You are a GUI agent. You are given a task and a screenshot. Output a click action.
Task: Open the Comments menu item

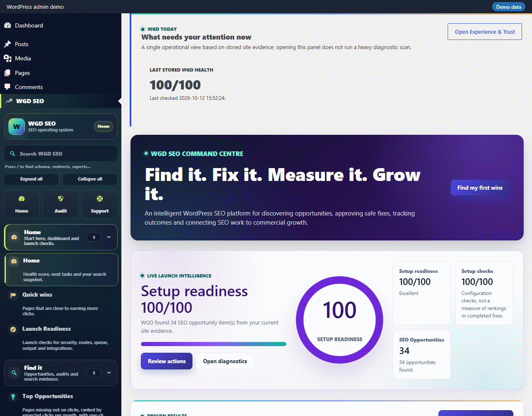coord(61,87)
